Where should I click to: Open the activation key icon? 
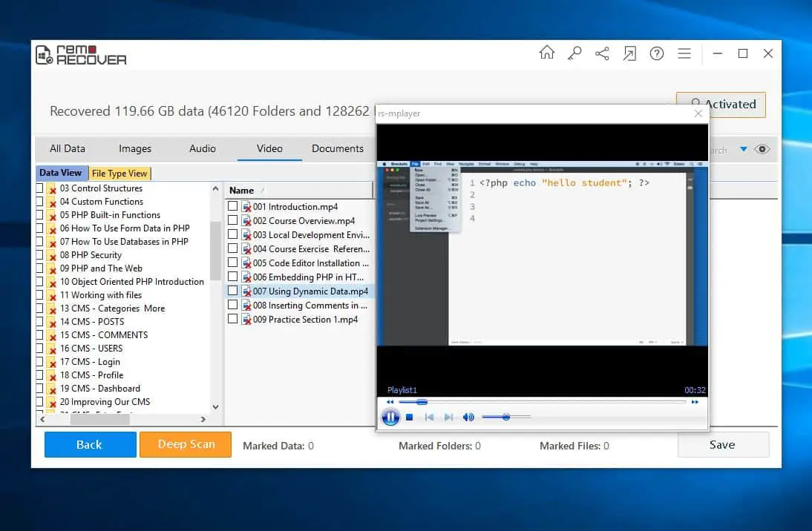click(x=574, y=53)
